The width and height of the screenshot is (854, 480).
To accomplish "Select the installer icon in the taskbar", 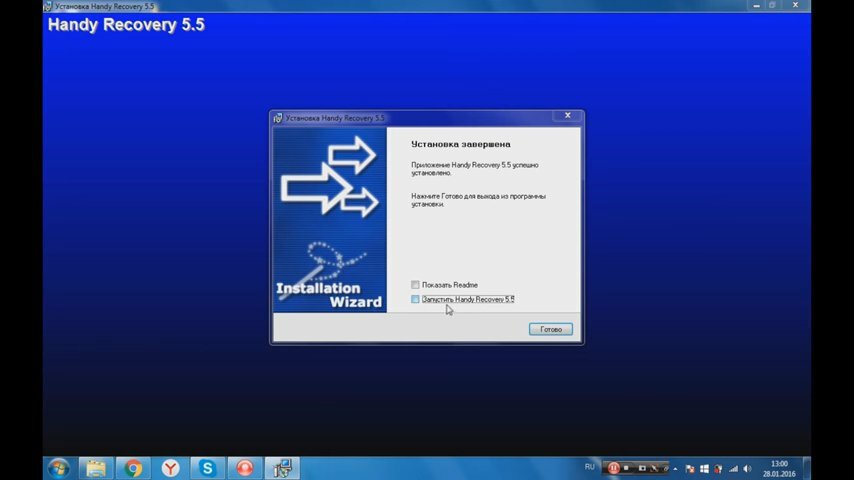I will pyautogui.click(x=282, y=468).
